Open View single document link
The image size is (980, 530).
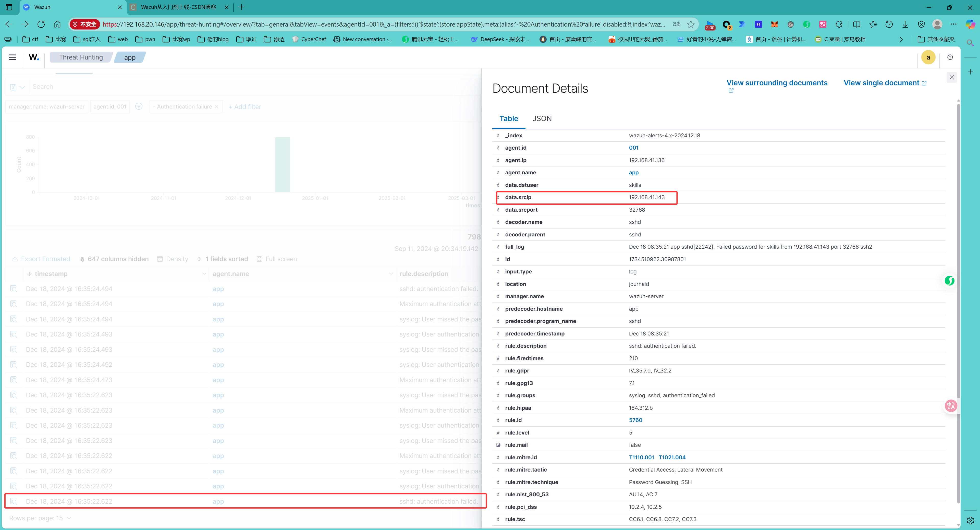tap(881, 83)
